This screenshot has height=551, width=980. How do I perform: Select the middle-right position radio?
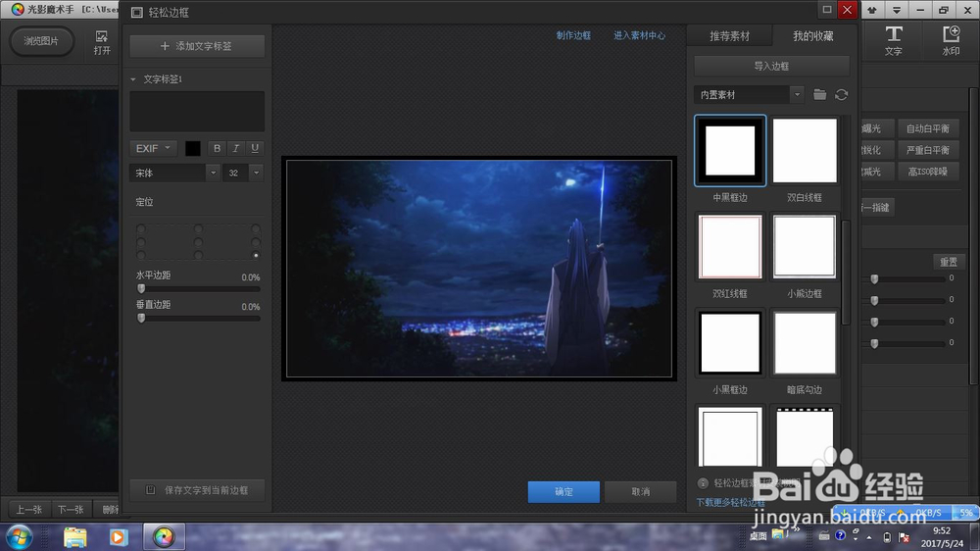[x=256, y=242]
